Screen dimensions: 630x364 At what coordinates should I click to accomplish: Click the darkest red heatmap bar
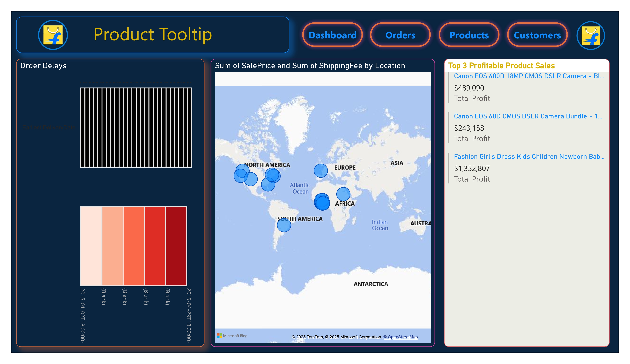176,246
